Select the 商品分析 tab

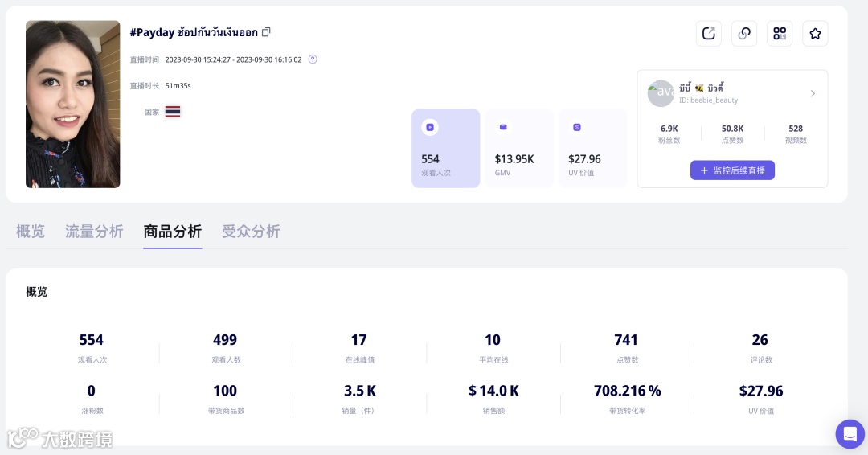coord(172,232)
